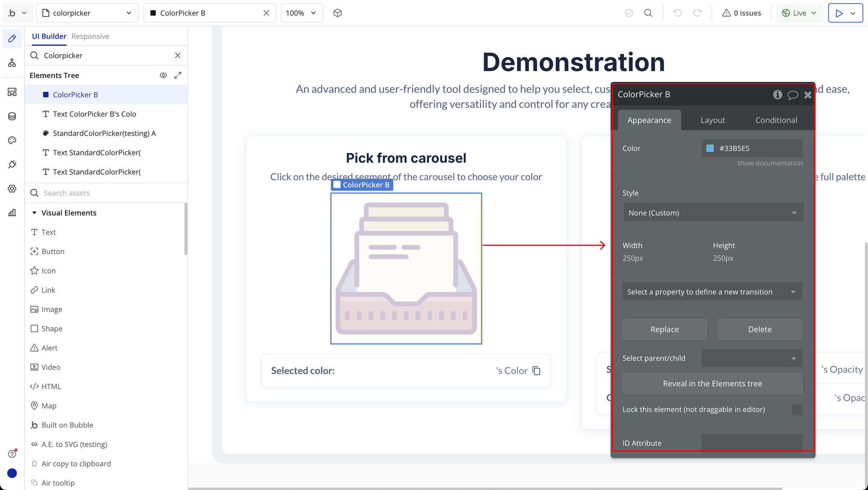868x490 pixels.
Task: Open the Style None (Custom) dropdown
Action: pyautogui.click(x=713, y=213)
